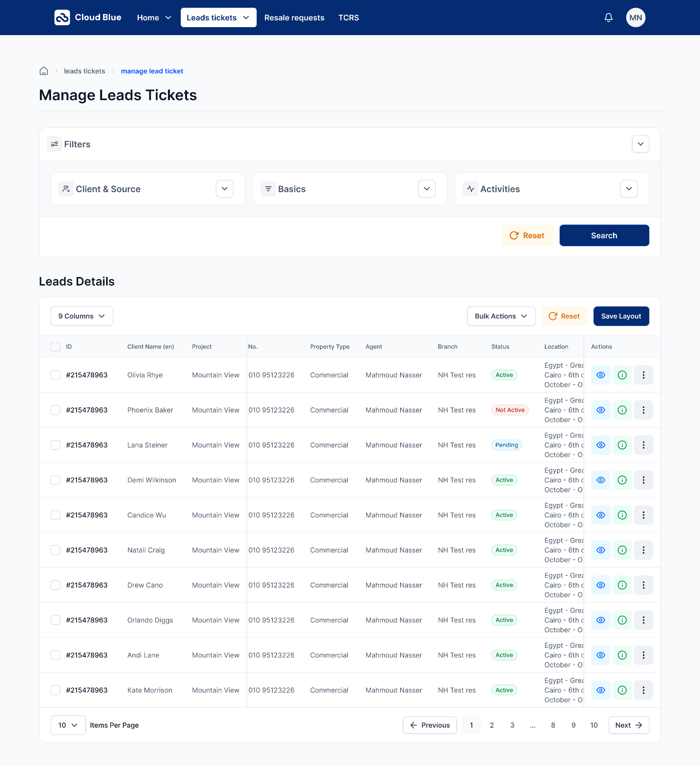View Demi Wilkinson's lead with eye icon

tap(601, 480)
